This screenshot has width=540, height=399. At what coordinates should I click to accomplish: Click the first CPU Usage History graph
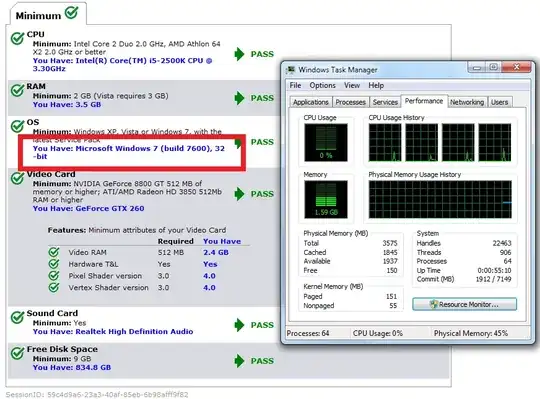(x=385, y=143)
